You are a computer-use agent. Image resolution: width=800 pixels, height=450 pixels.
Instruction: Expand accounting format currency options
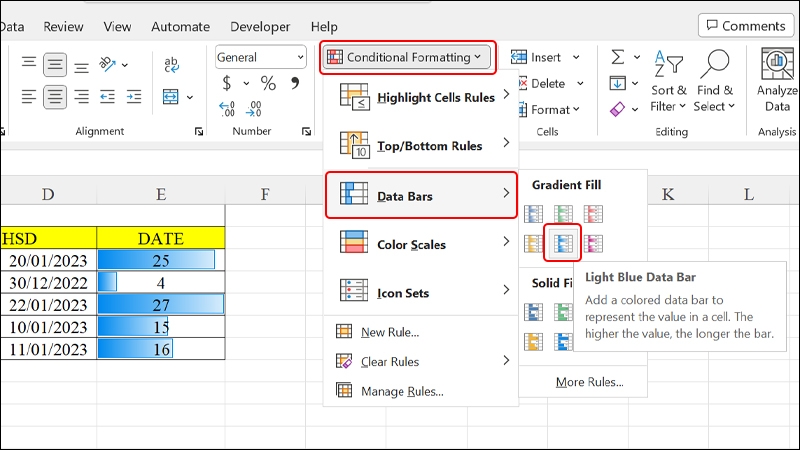(x=246, y=83)
